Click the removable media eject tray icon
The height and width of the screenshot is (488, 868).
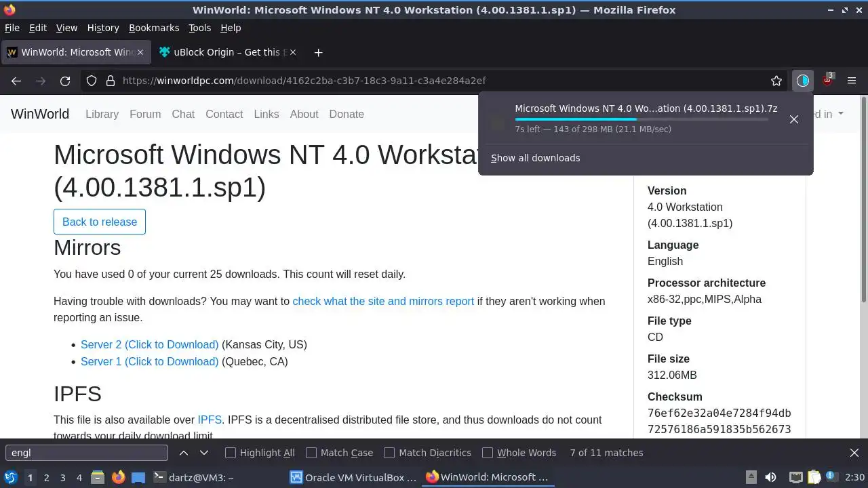click(x=751, y=477)
